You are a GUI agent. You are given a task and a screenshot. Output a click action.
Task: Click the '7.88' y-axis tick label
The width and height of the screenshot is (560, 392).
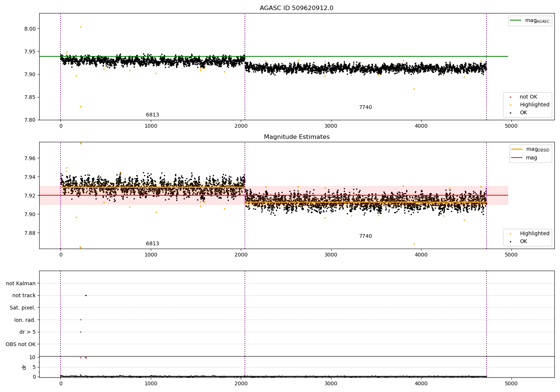click(29, 233)
